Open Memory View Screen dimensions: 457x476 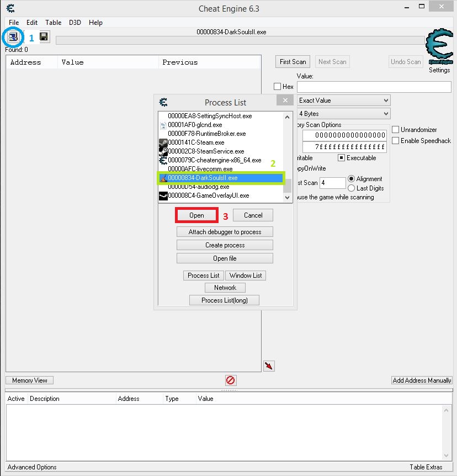pyautogui.click(x=30, y=380)
